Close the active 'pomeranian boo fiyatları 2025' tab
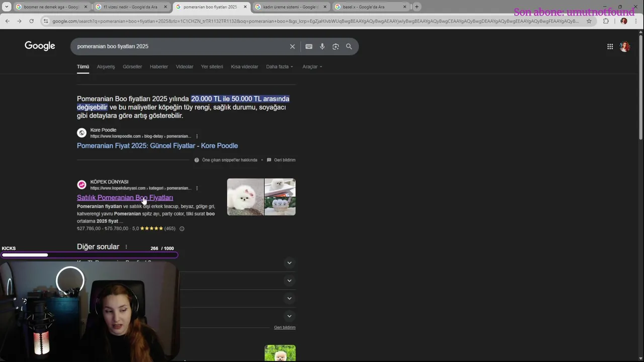 click(245, 7)
